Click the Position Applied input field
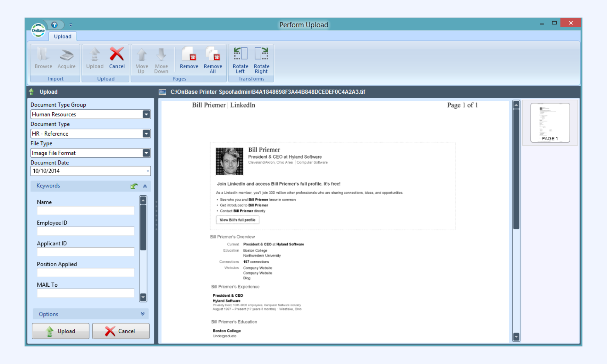 86,272
